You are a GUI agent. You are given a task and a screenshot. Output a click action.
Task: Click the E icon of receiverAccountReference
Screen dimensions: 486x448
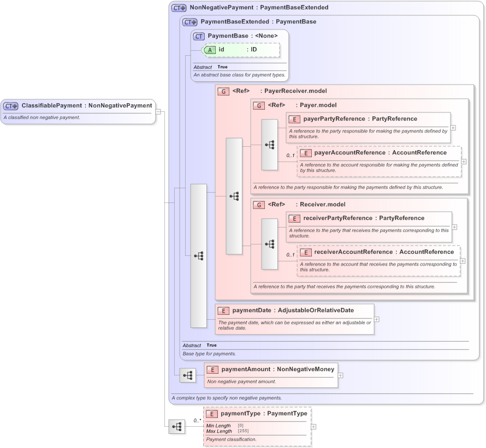point(305,252)
